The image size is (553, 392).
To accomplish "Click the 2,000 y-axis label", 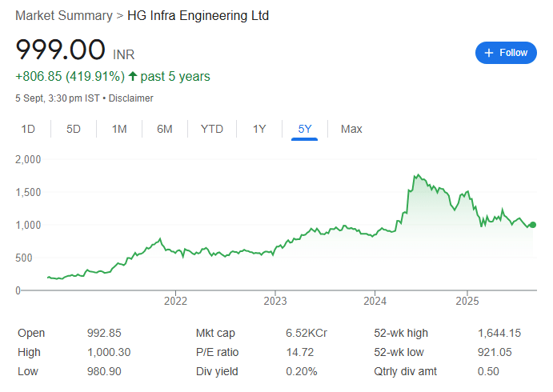I will click(28, 159).
